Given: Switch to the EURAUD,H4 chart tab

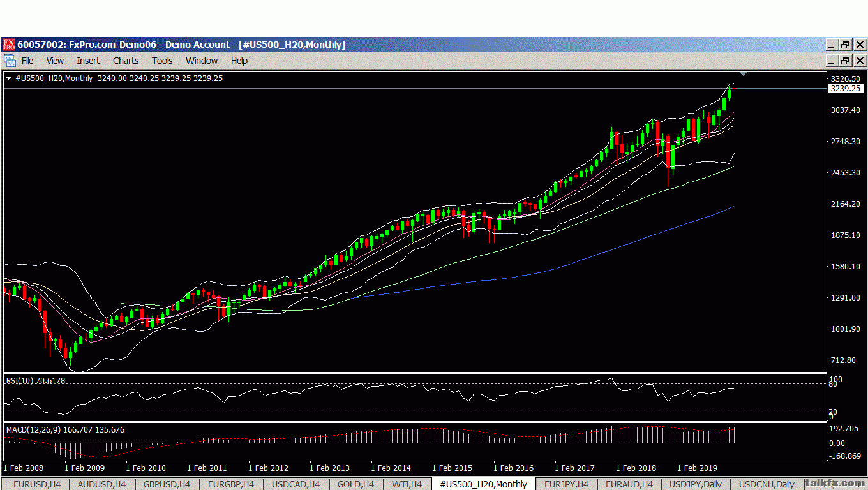Looking at the screenshot, I should click(629, 484).
